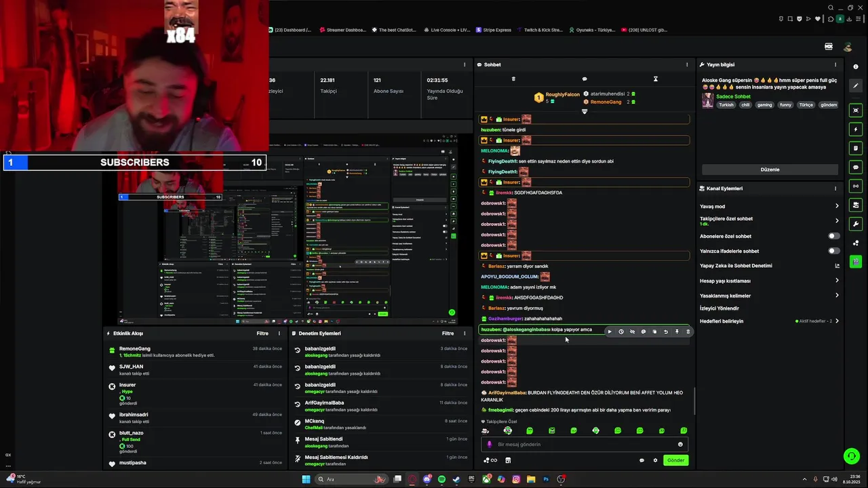Image resolution: width=868 pixels, height=488 pixels.
Task: Click the purple microphone icon in message box
Action: [490, 445]
